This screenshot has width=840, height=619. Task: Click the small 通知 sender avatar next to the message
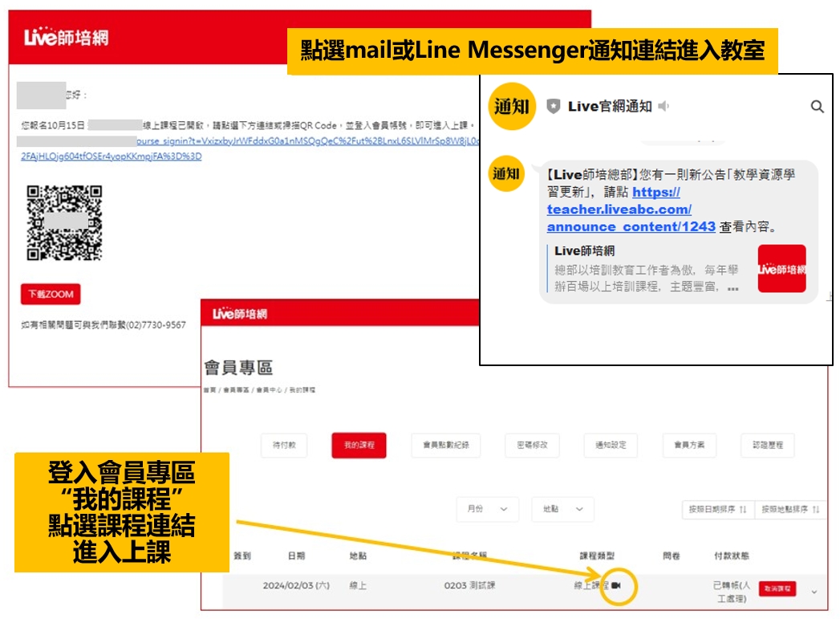pos(506,173)
